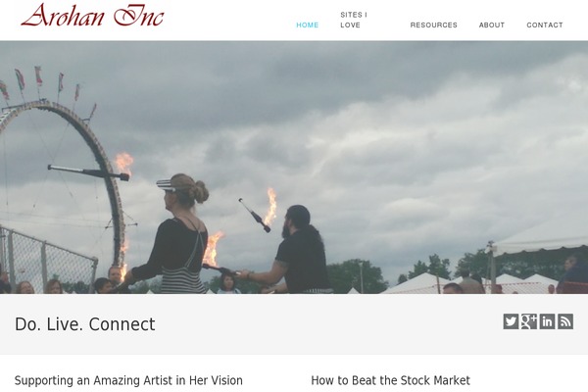Click the woman juggler in the banner photo
Viewport: 588px width, 392px height.
176,234
